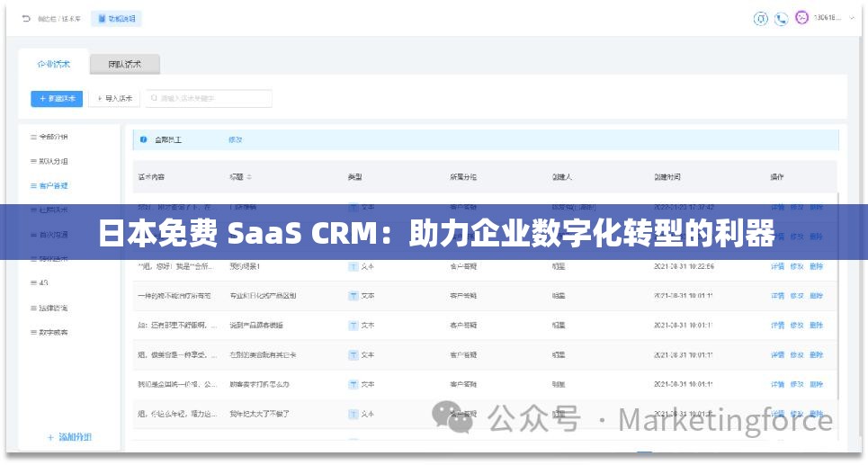
Task: Click 修改 in 专业和日化线产品区别 row
Action: click(797, 296)
